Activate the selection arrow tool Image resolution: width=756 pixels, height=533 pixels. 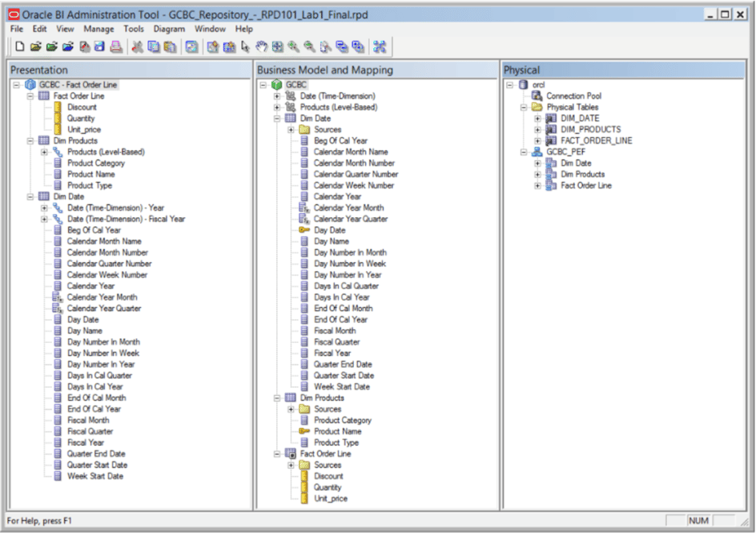click(246, 46)
